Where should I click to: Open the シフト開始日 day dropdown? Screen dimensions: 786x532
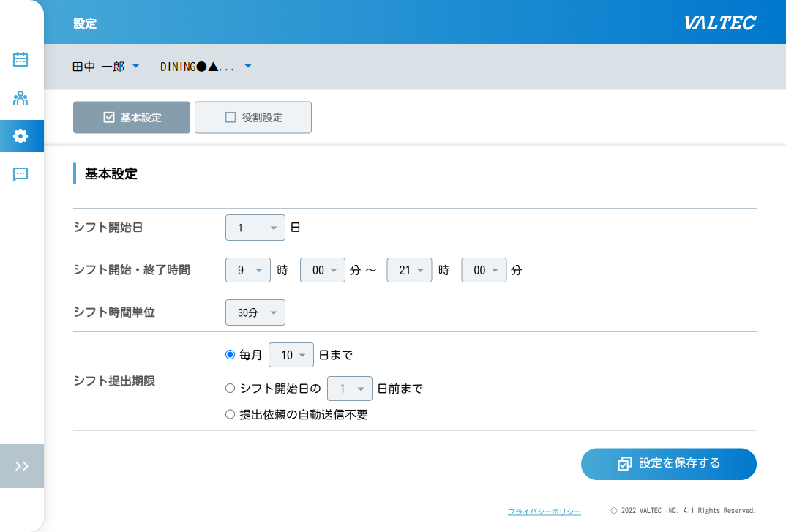pyautogui.click(x=255, y=228)
